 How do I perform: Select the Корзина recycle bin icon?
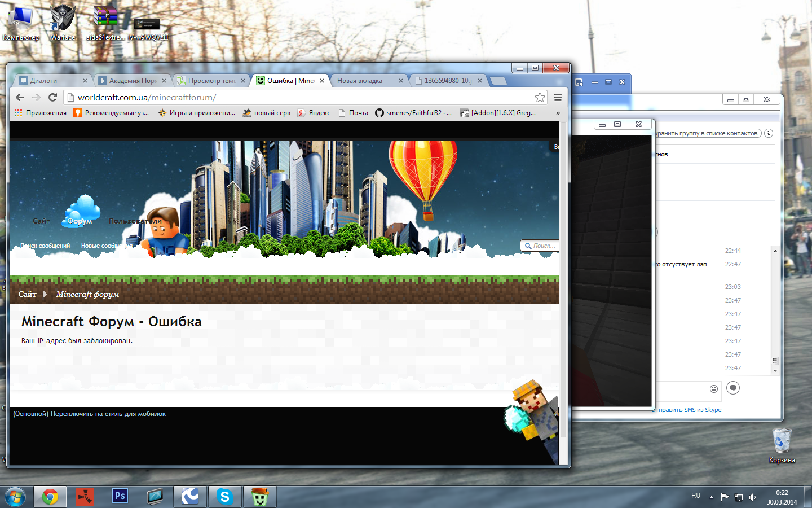click(x=782, y=445)
